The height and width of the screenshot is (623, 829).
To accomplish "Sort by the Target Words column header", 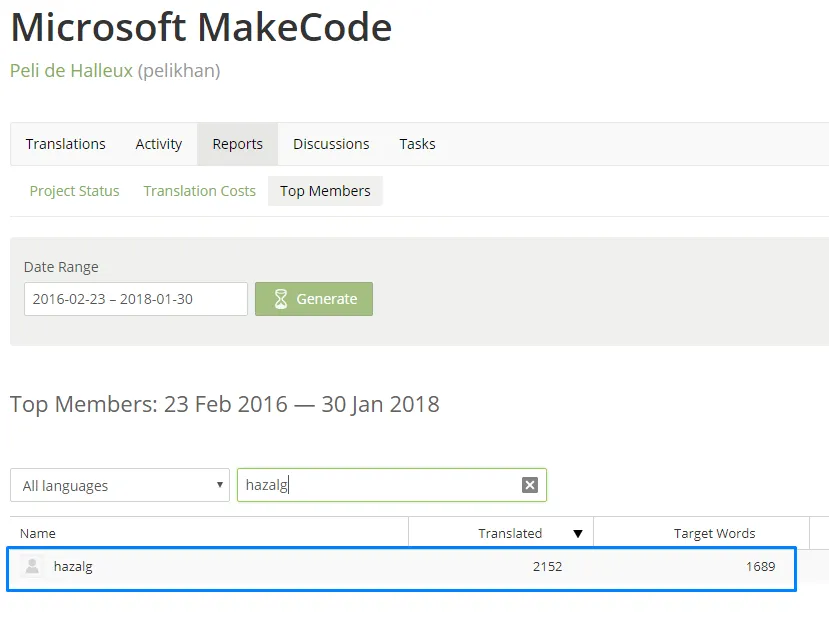I will click(x=714, y=533).
